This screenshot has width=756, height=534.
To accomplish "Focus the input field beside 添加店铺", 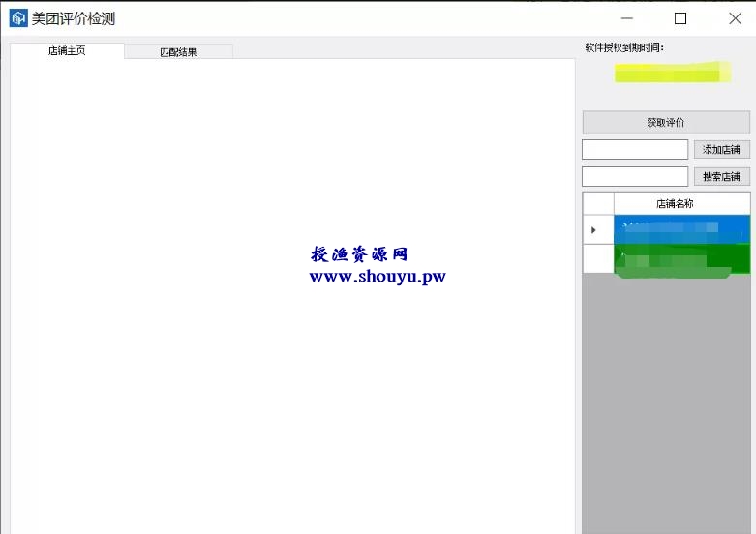I will [635, 149].
